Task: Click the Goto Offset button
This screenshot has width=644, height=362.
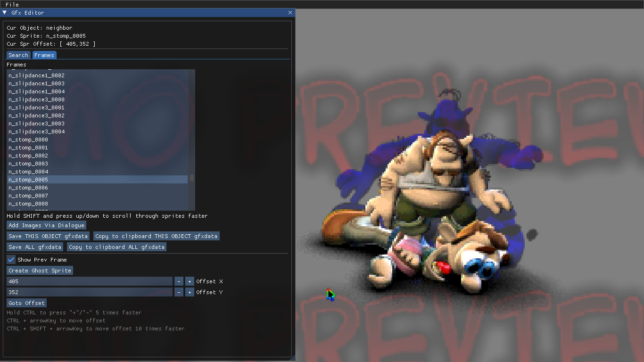Action: 26,303
